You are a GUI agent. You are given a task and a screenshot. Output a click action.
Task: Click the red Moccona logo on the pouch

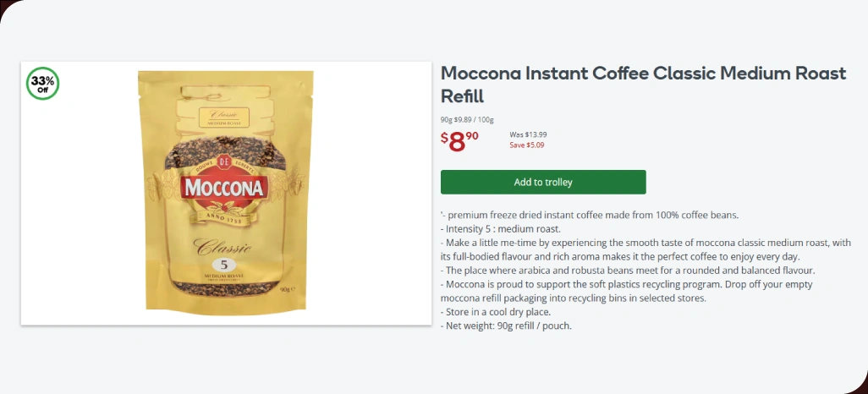(225, 187)
